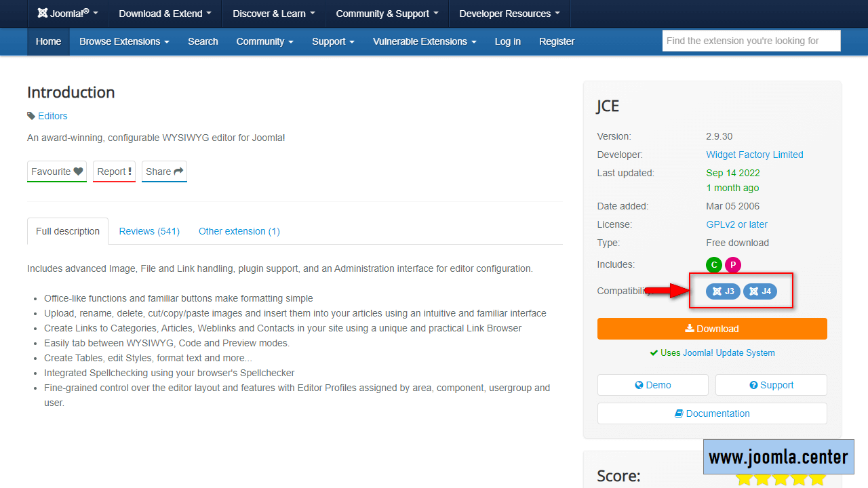Switch to Other extension (1) tab
The image size is (868, 488).
coord(239,231)
